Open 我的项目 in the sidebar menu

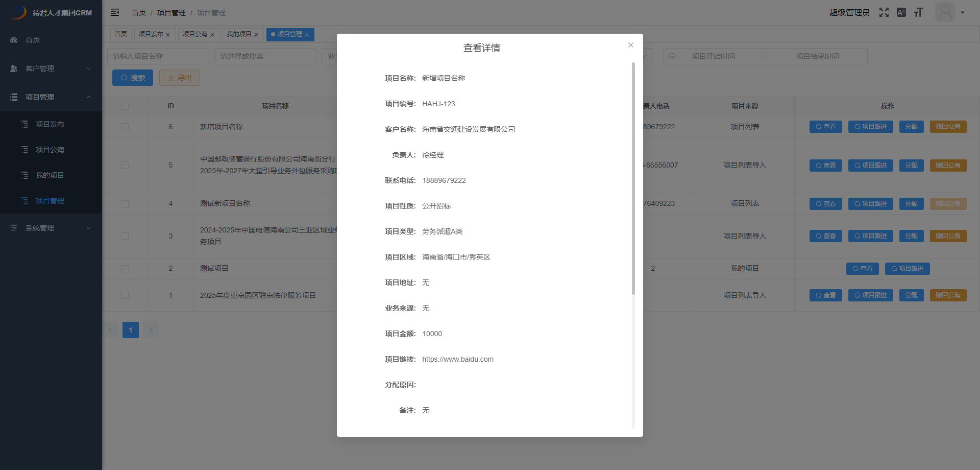pyautogui.click(x=50, y=175)
